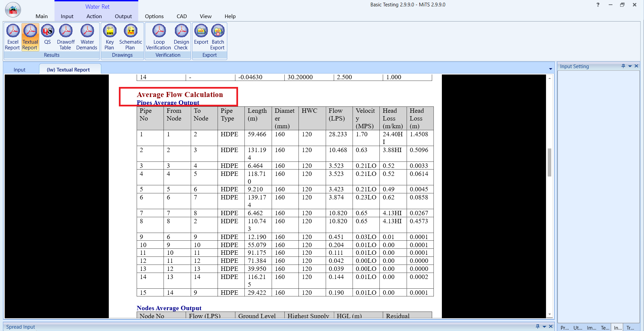
Task: Click the head loss cell 1.4508
Action: coord(420,138)
